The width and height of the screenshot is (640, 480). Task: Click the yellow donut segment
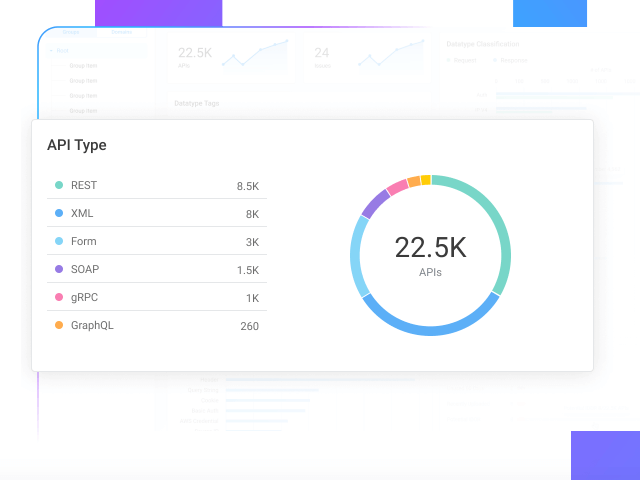(x=426, y=180)
